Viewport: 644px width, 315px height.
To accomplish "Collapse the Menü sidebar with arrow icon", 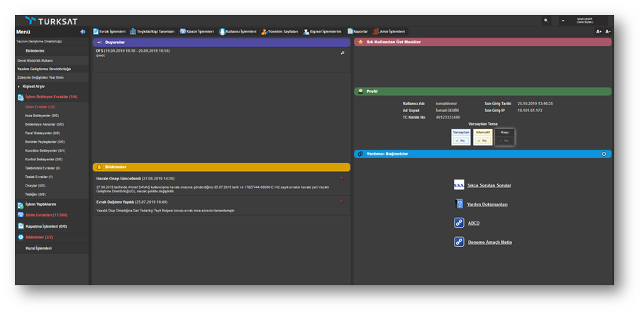I will pos(83,32).
